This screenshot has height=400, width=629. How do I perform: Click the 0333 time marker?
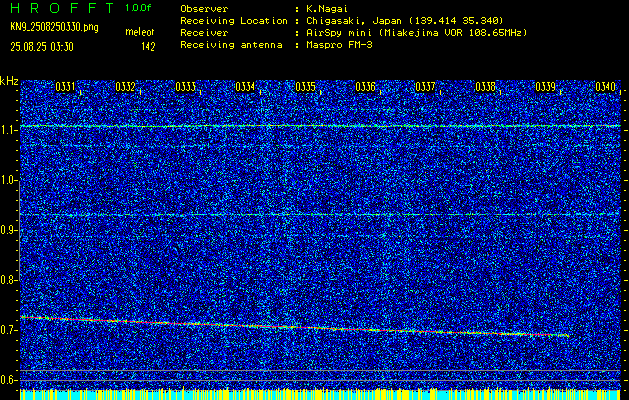(185, 87)
